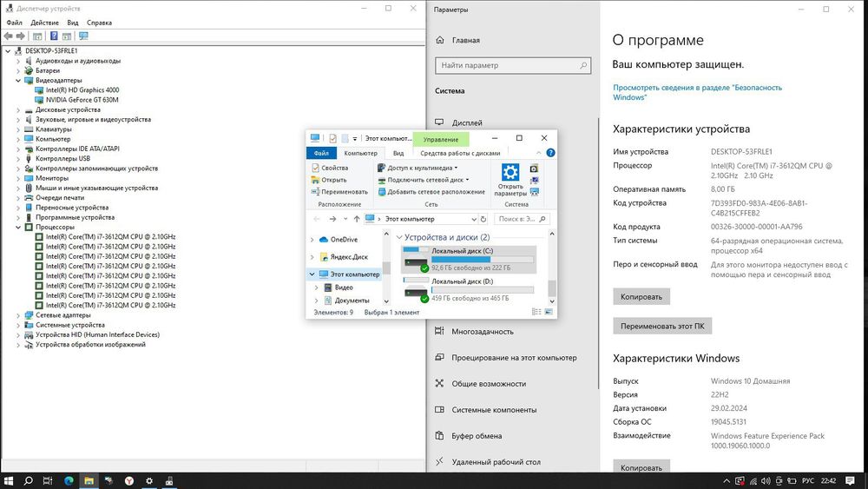Screen dimensions: 868x489
Task: Expand the Дисковые устройства node
Action: click(x=18, y=109)
